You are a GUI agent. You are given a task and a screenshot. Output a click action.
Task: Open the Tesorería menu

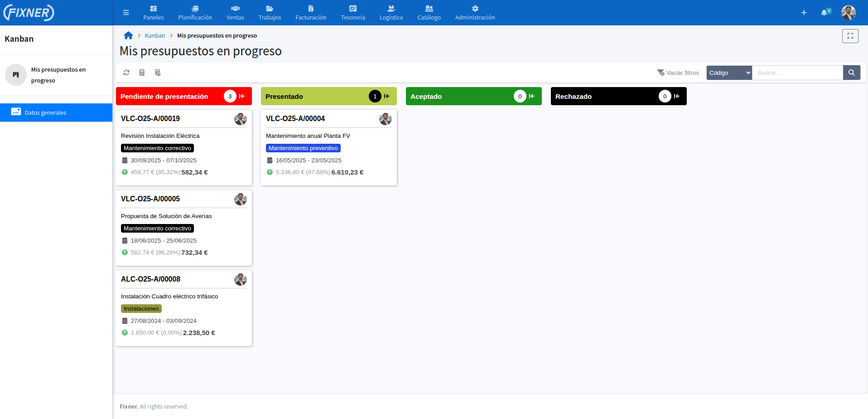coord(353,13)
